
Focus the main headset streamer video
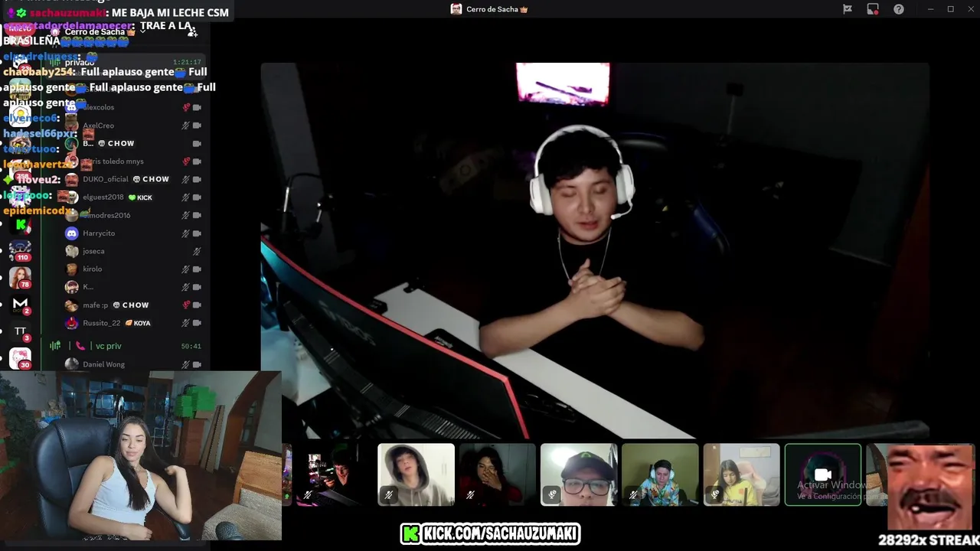point(595,250)
